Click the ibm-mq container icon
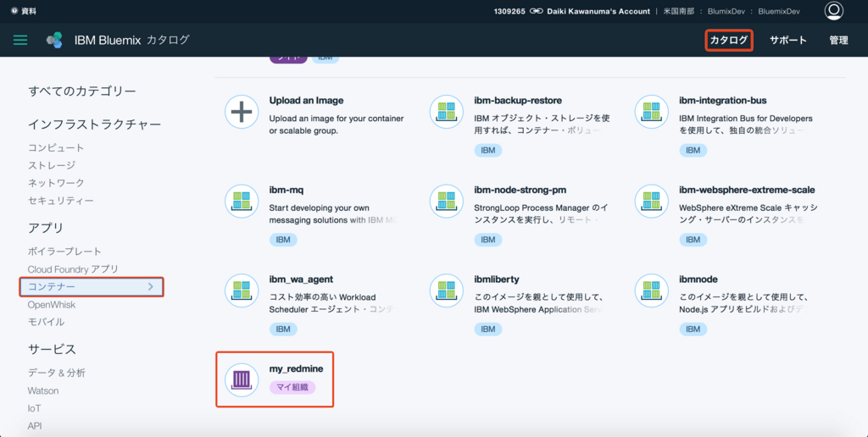 click(242, 202)
